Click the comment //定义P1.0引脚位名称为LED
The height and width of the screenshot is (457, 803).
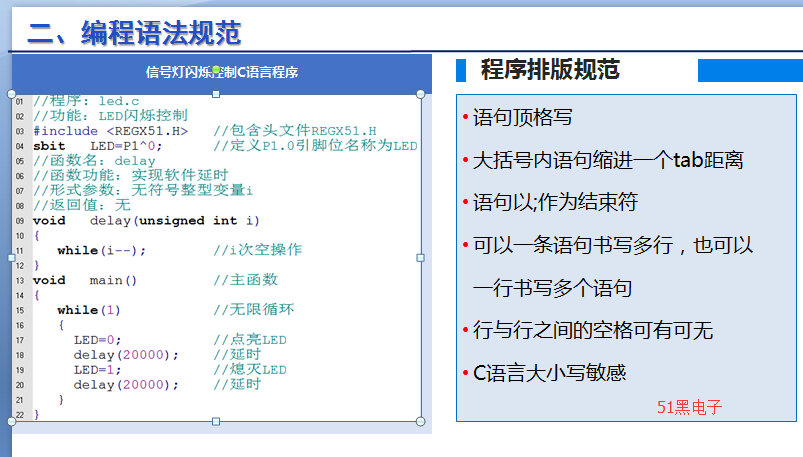coord(315,146)
